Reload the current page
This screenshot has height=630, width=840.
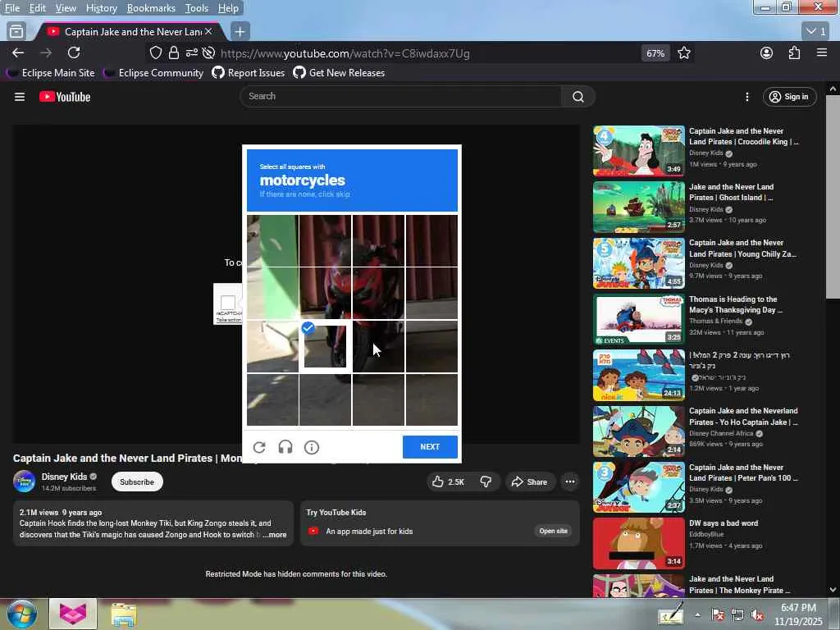[74, 52]
